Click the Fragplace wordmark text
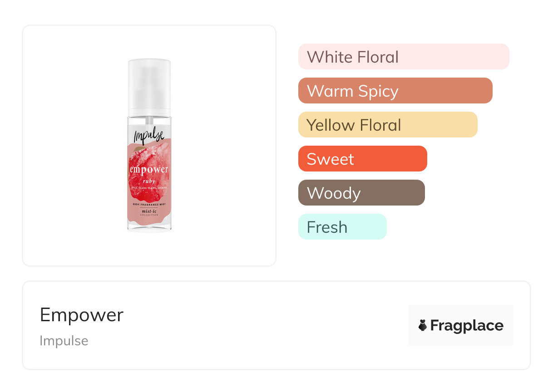This screenshot has height=392, width=553. pyautogui.click(x=467, y=325)
